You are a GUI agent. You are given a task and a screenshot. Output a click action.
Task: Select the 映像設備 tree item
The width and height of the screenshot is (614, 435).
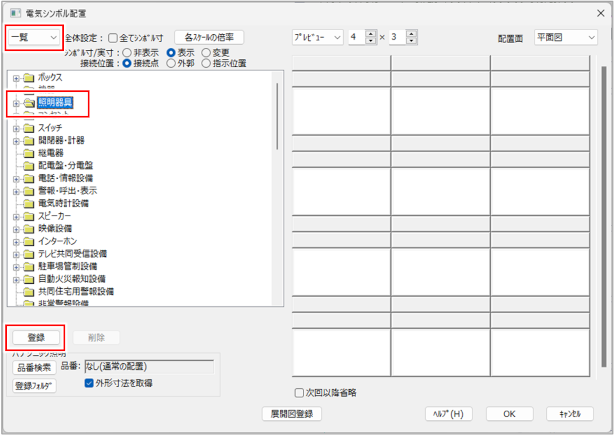tap(55, 228)
